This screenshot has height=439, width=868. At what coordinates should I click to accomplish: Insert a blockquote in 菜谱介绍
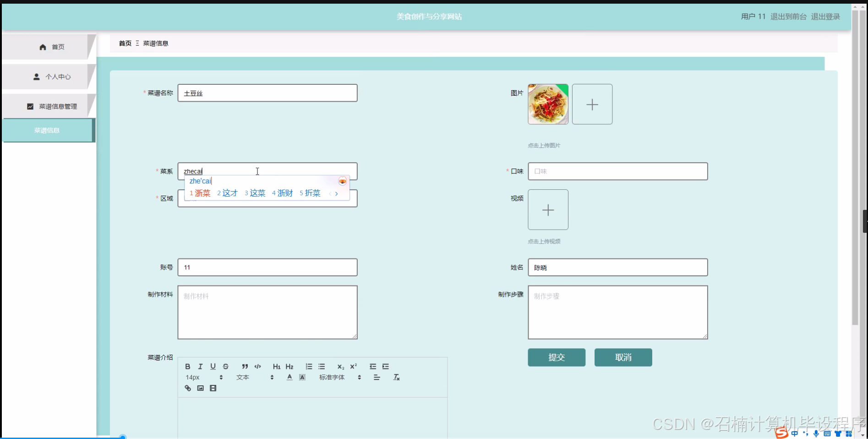pyautogui.click(x=245, y=366)
